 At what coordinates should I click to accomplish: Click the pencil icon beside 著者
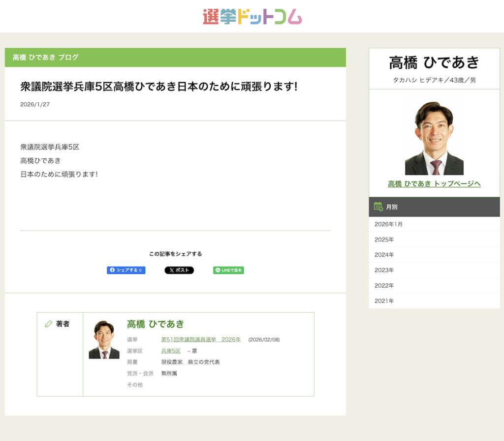[x=48, y=324]
